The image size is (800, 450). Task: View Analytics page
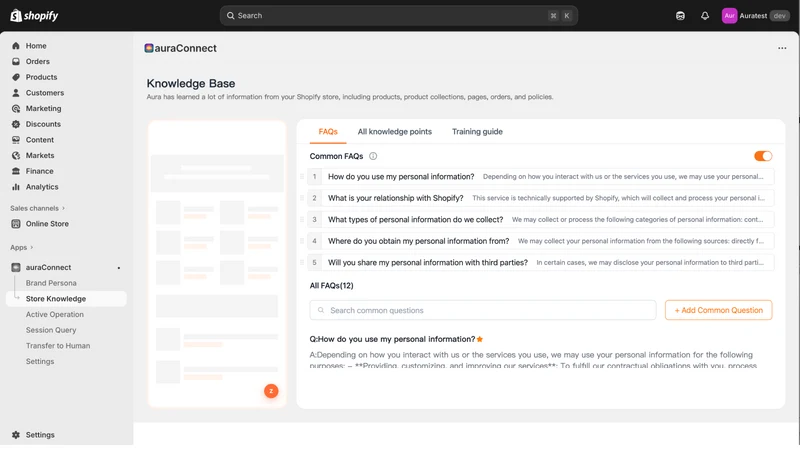42,187
